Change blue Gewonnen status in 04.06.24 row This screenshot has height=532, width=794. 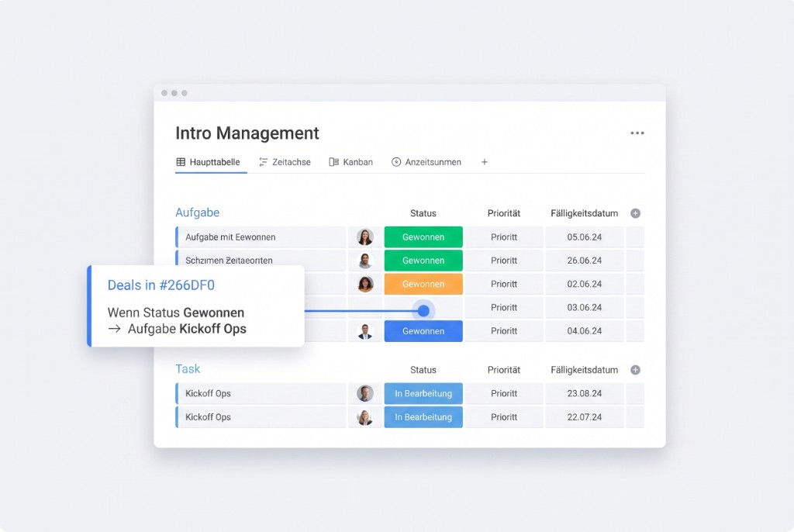pos(423,331)
